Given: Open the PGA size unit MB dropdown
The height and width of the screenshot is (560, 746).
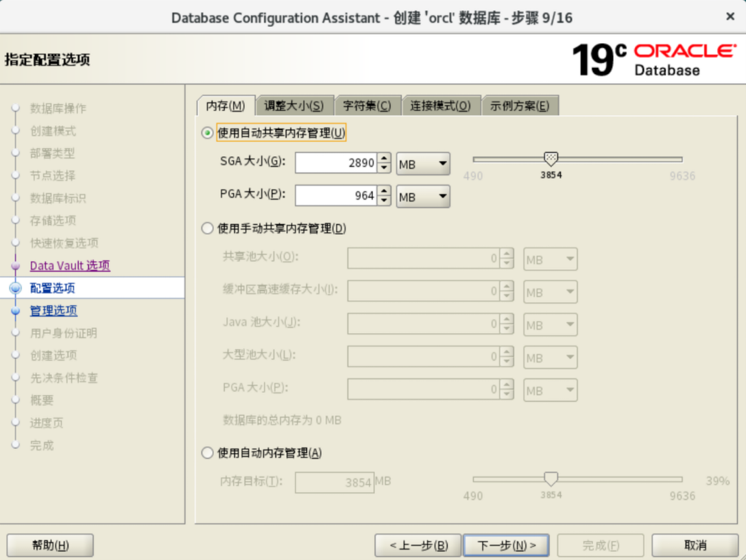Looking at the screenshot, I should [x=422, y=197].
